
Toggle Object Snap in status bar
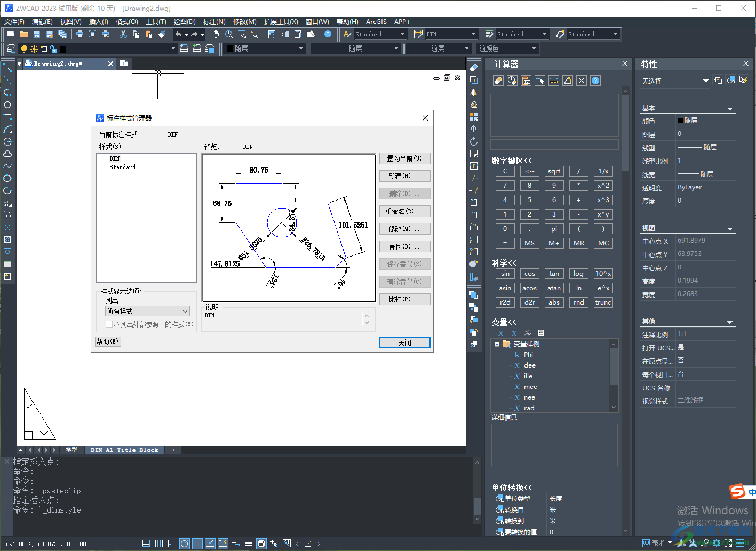click(x=197, y=544)
